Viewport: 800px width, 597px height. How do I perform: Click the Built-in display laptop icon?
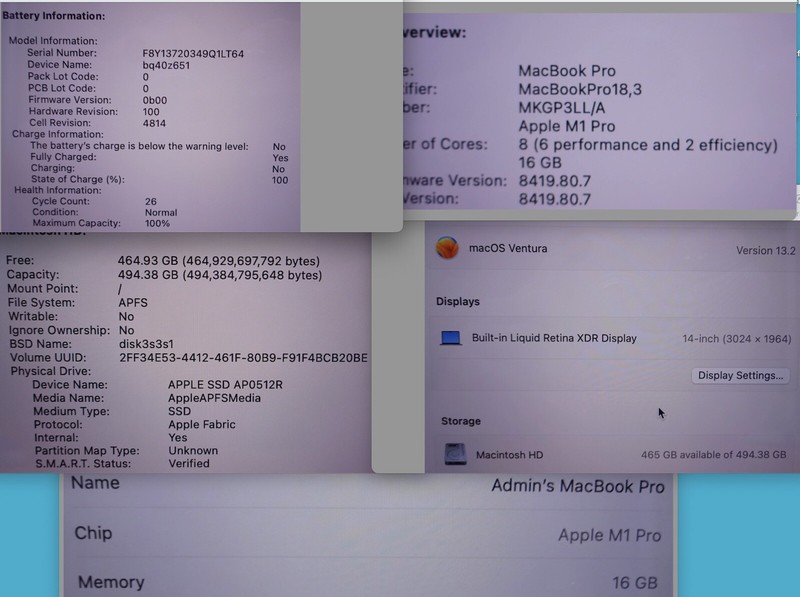[451, 338]
